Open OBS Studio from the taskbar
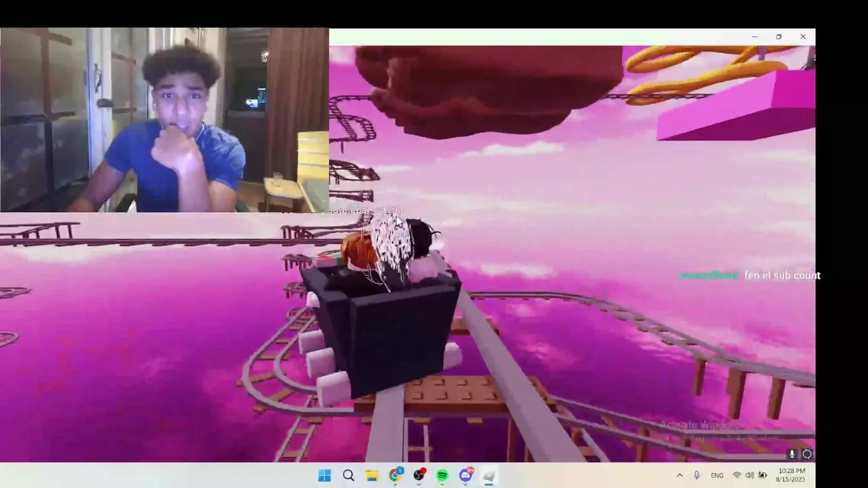 [x=419, y=475]
